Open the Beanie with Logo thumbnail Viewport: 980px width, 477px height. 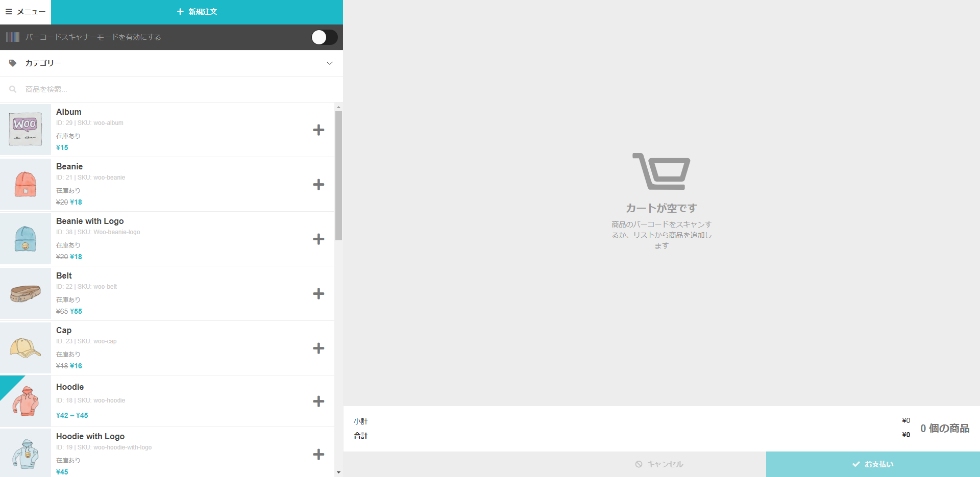(26, 239)
